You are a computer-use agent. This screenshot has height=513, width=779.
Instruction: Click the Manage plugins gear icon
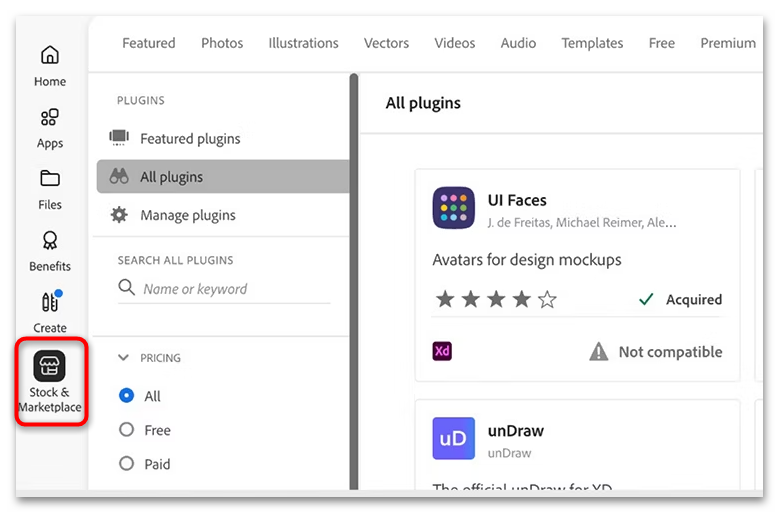pos(119,215)
